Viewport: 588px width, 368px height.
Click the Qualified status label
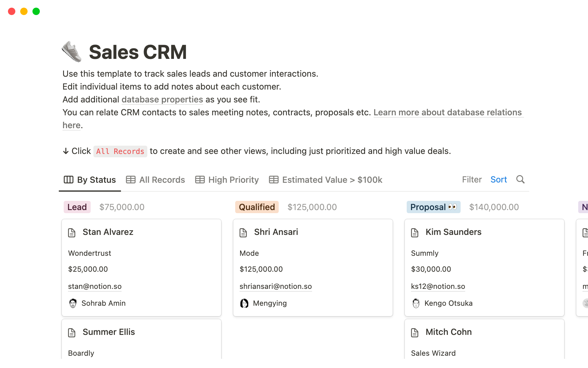click(x=257, y=207)
